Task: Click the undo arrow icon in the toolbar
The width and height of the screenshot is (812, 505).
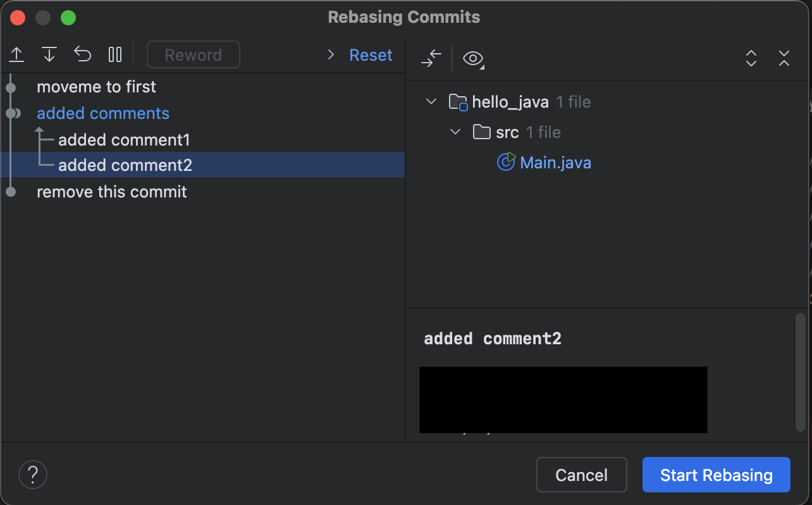Action: pyautogui.click(x=83, y=54)
